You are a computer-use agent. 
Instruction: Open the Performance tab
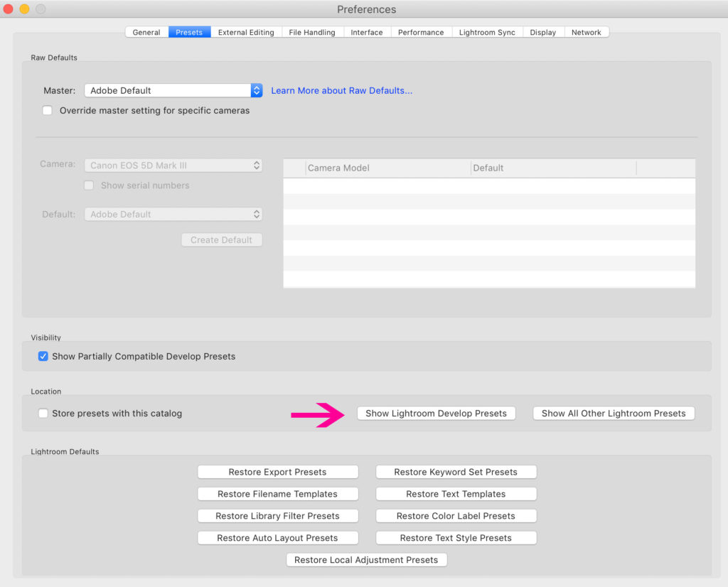(421, 33)
